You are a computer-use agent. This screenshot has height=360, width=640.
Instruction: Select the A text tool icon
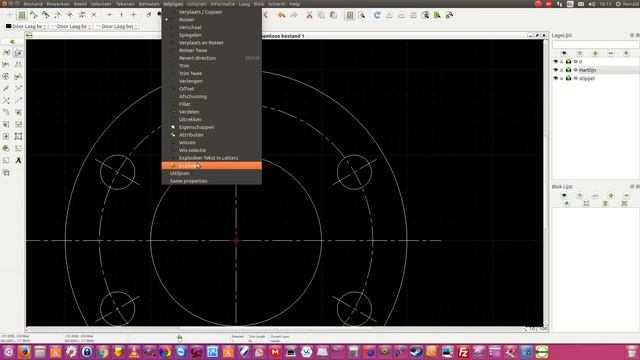(18, 160)
